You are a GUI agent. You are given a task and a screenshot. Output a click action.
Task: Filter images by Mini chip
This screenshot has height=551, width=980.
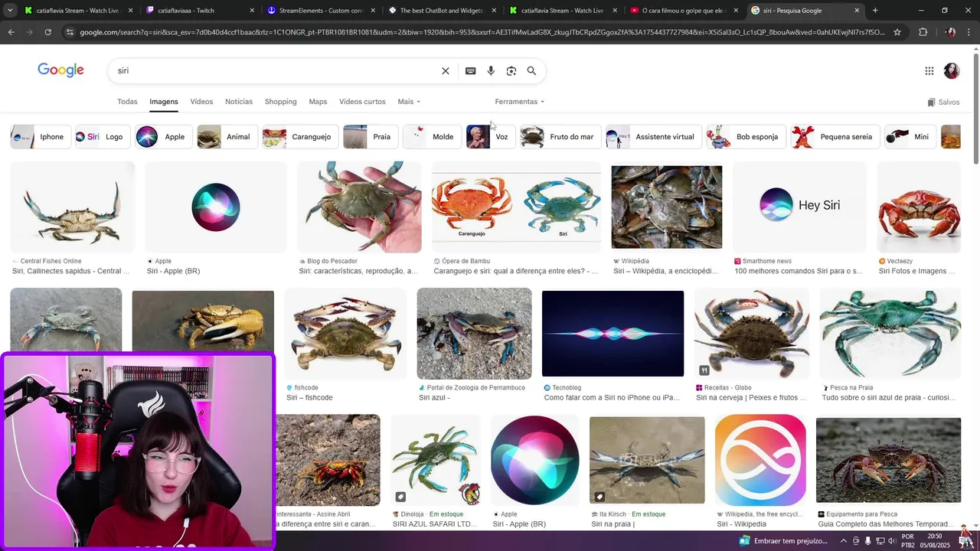click(910, 137)
